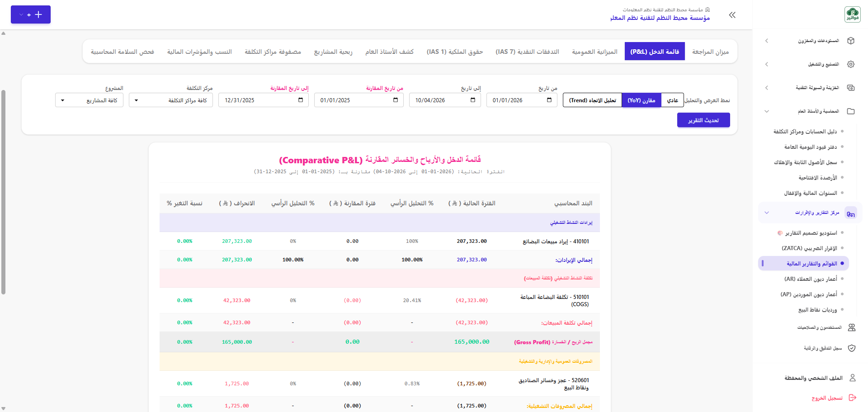Open users and permissions people icon

(852, 327)
